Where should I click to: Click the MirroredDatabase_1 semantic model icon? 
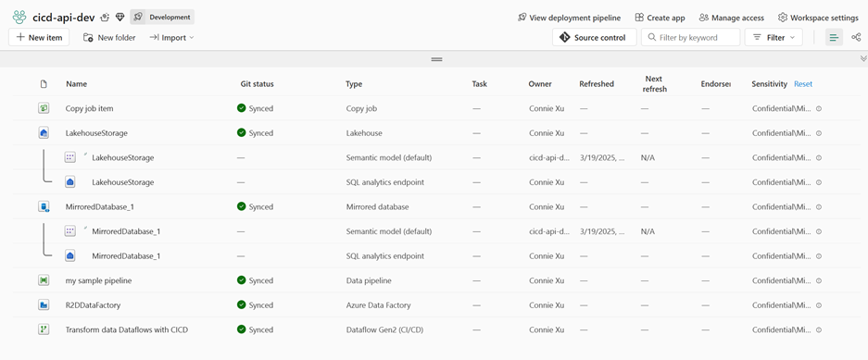pos(69,231)
